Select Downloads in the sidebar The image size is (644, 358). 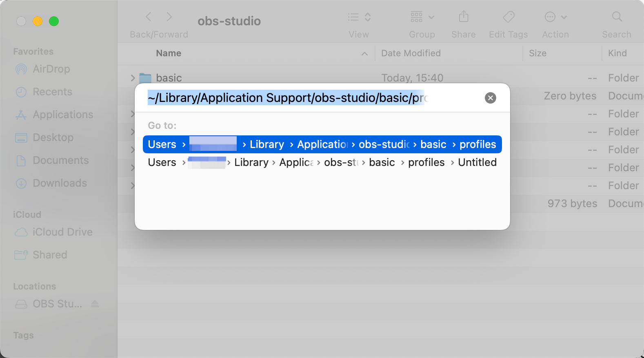tap(60, 183)
